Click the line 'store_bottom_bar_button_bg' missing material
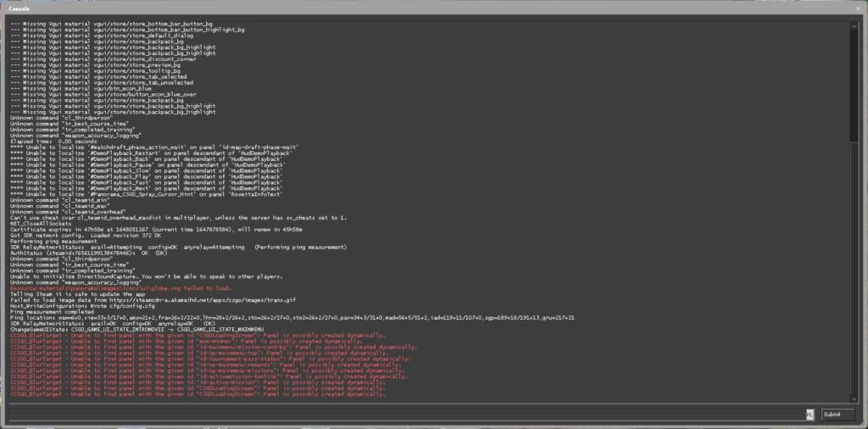Image resolution: width=868 pixels, height=429 pixels. pos(111,24)
